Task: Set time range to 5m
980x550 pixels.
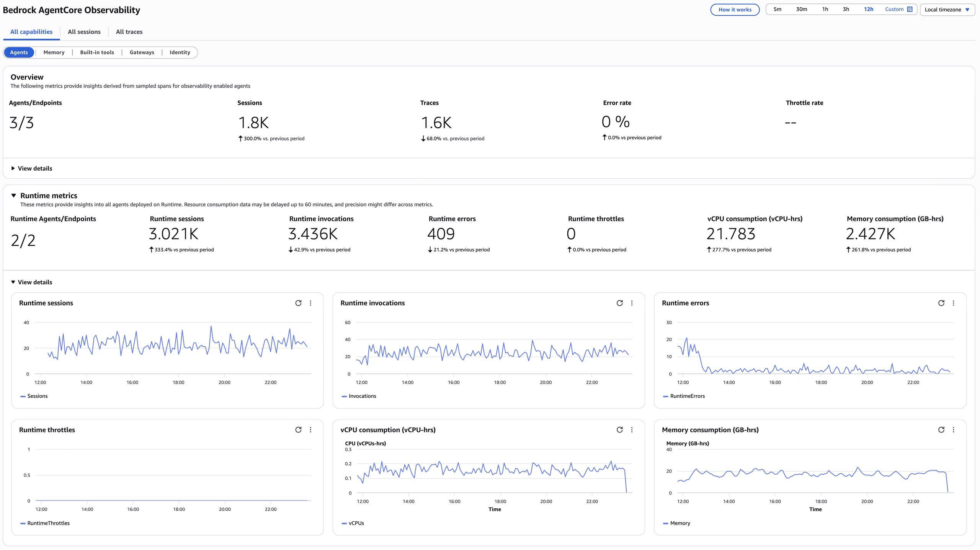Action: pos(777,9)
